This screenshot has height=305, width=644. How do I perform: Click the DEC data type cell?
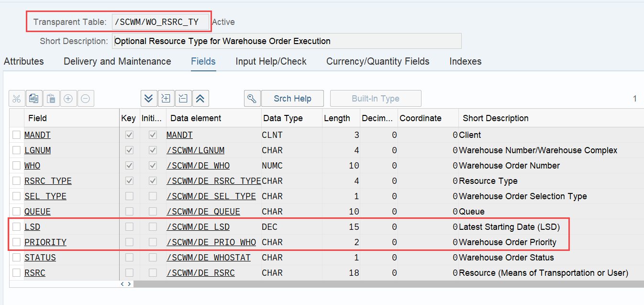click(270, 227)
